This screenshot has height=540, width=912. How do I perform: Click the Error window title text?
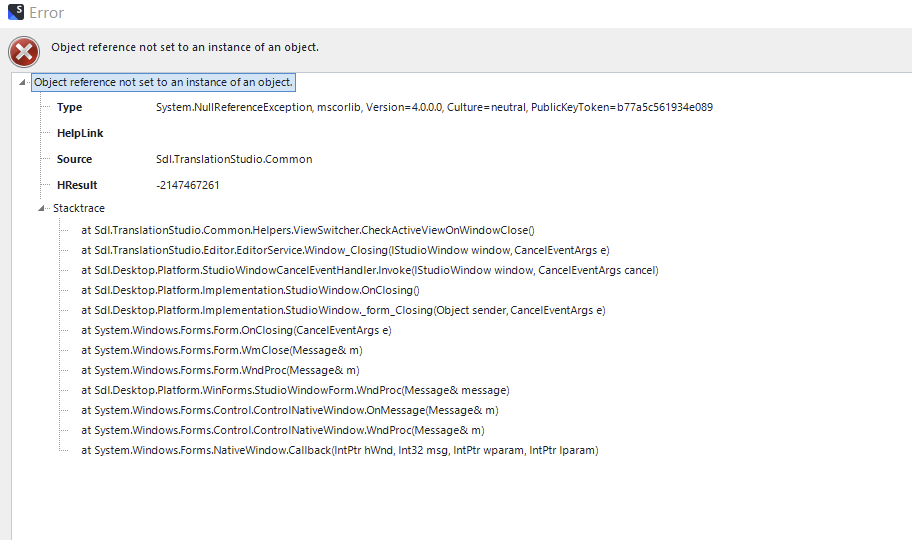coord(47,13)
